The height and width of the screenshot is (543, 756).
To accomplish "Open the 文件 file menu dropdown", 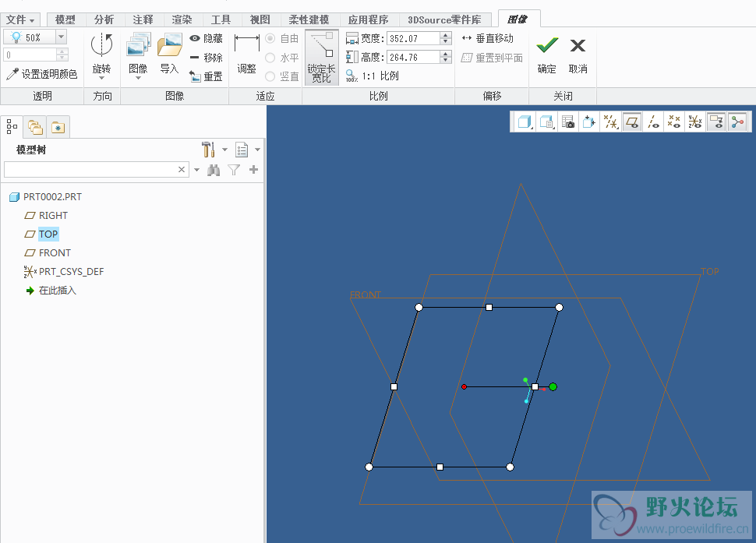I will point(20,19).
